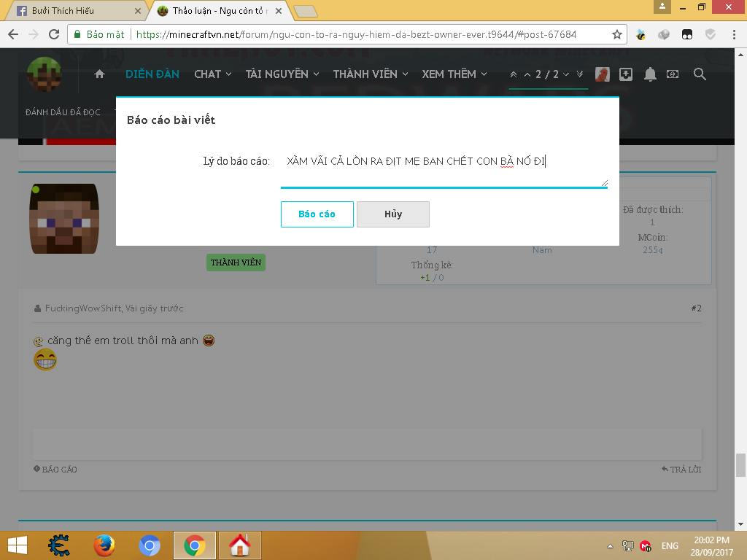Screen dimensions: 747x560
Task: Open post number #2 permalink
Action: 697,308
